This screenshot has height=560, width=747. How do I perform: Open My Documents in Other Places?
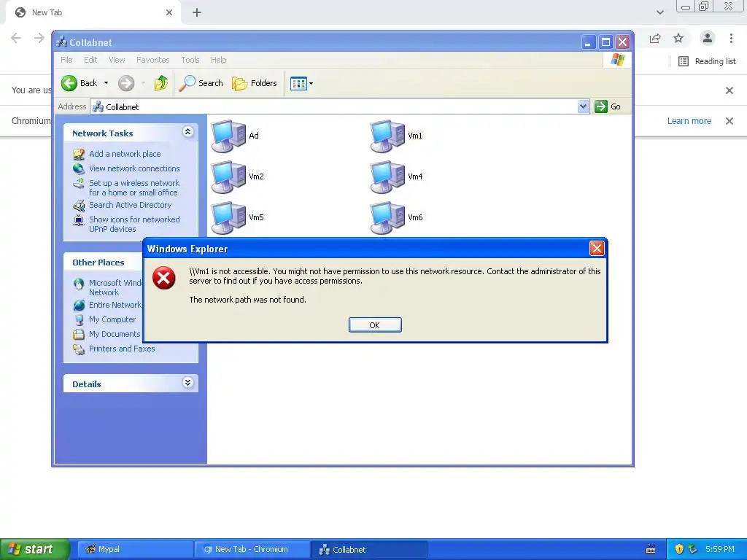coord(115,334)
